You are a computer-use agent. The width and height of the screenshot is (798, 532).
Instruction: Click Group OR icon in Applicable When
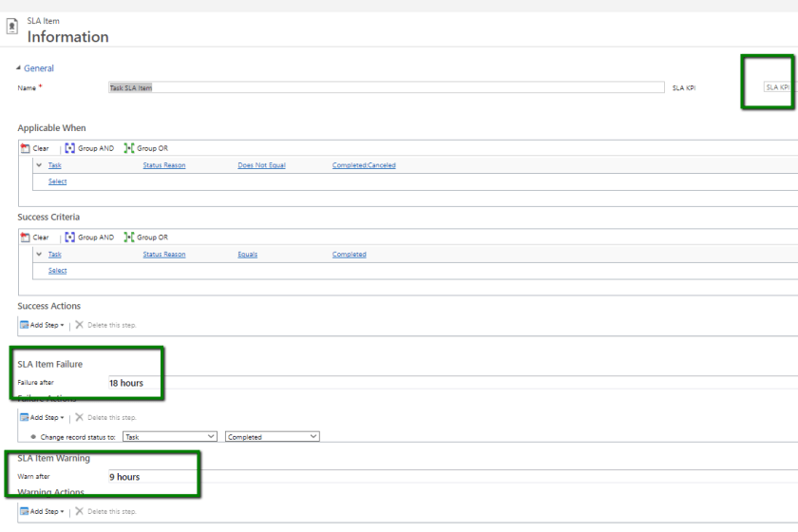[x=129, y=148]
